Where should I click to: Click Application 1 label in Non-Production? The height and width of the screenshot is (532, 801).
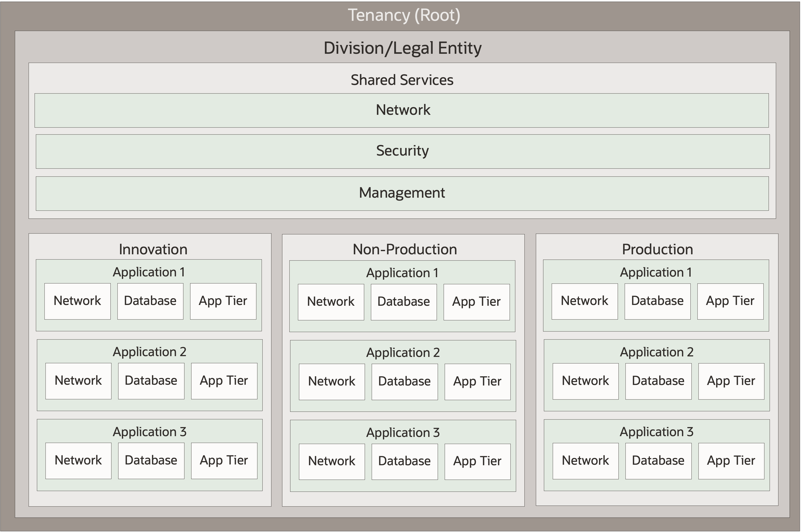pos(402,273)
